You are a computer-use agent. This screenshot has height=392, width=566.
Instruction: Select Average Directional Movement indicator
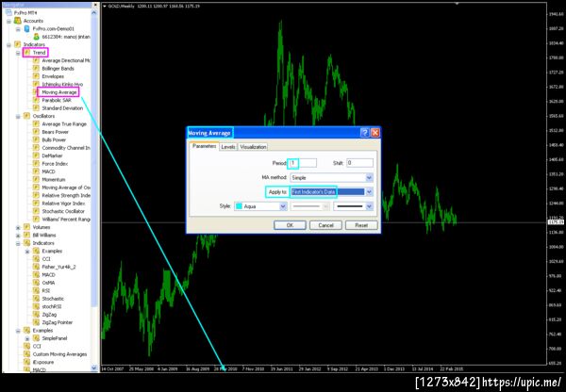pos(66,60)
